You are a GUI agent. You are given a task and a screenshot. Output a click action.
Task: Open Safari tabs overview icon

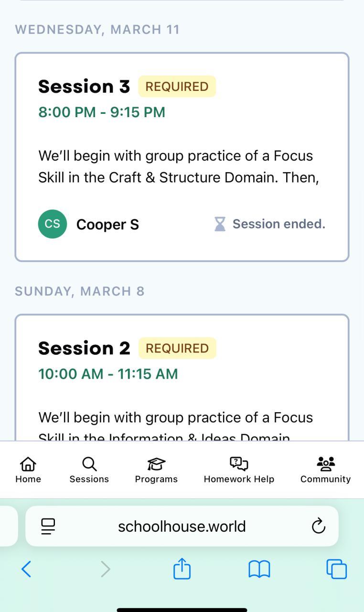336,569
